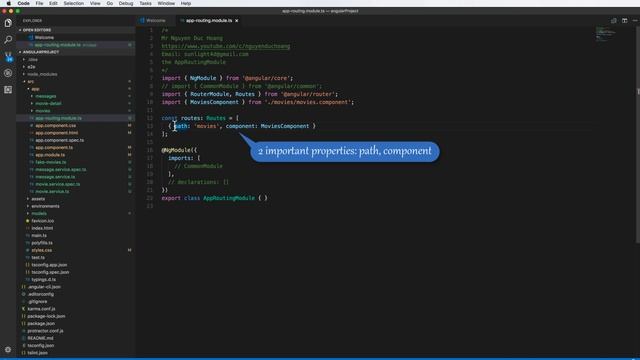Open app.component.spec.ts file

(60, 140)
